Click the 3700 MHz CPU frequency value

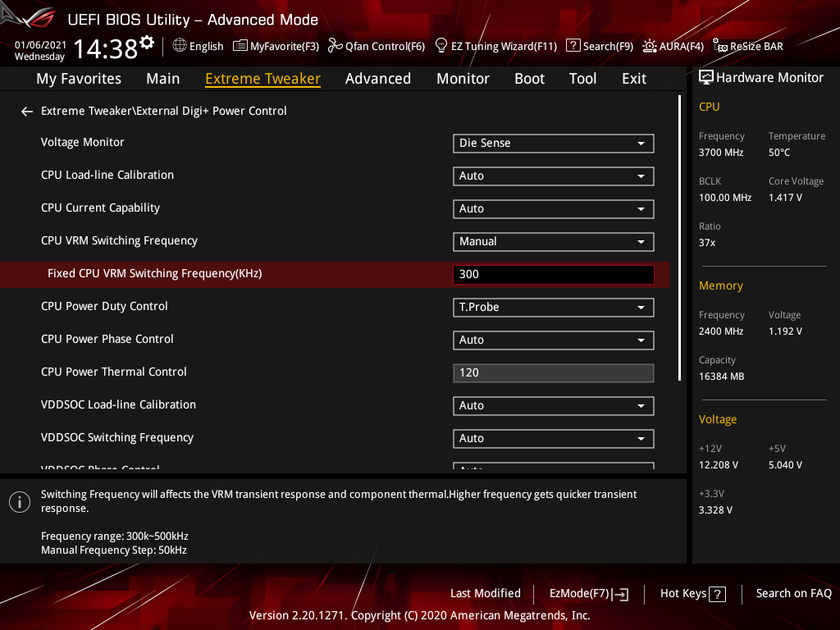[x=720, y=153]
